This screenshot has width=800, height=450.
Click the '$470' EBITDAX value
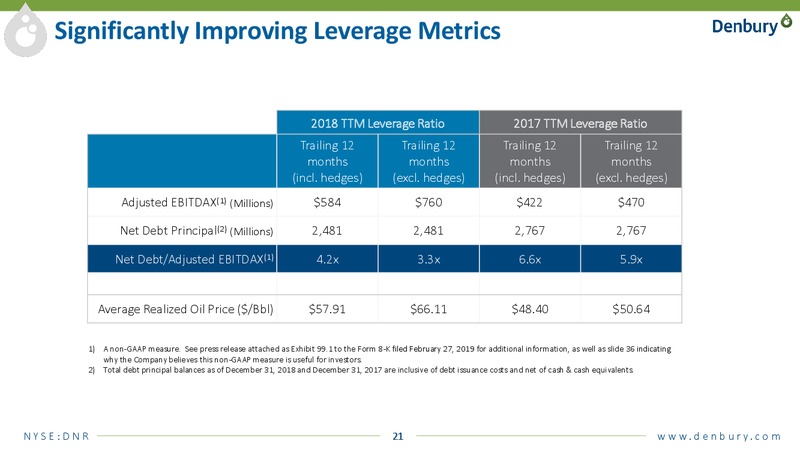pyautogui.click(x=631, y=203)
